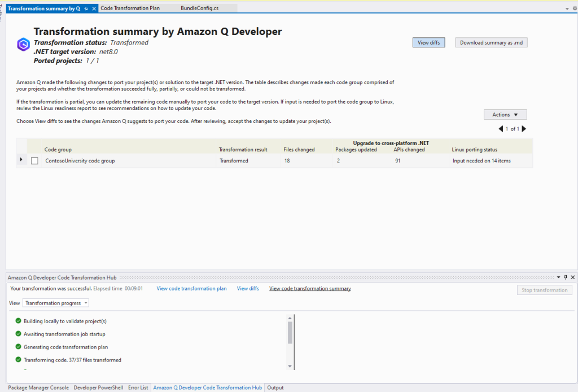Click green check for Awaiting transformation job startup

(x=18, y=334)
